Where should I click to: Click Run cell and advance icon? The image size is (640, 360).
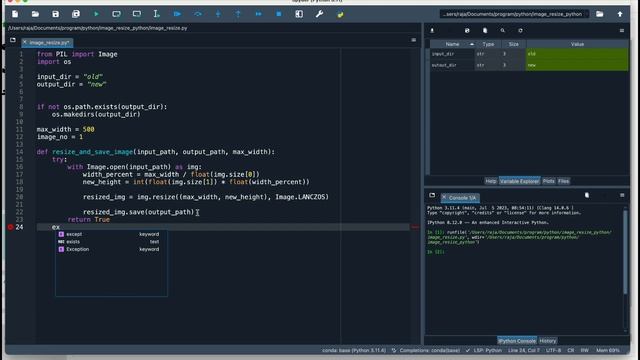137,14
